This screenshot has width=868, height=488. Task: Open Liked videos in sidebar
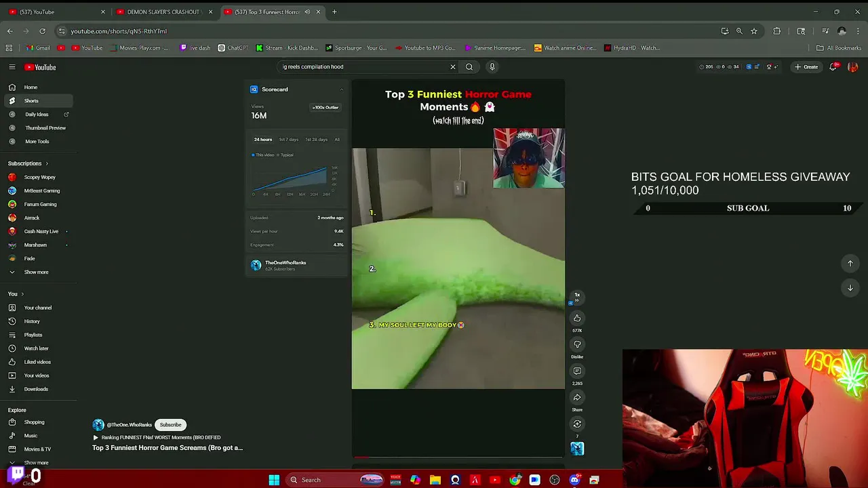click(37, 362)
